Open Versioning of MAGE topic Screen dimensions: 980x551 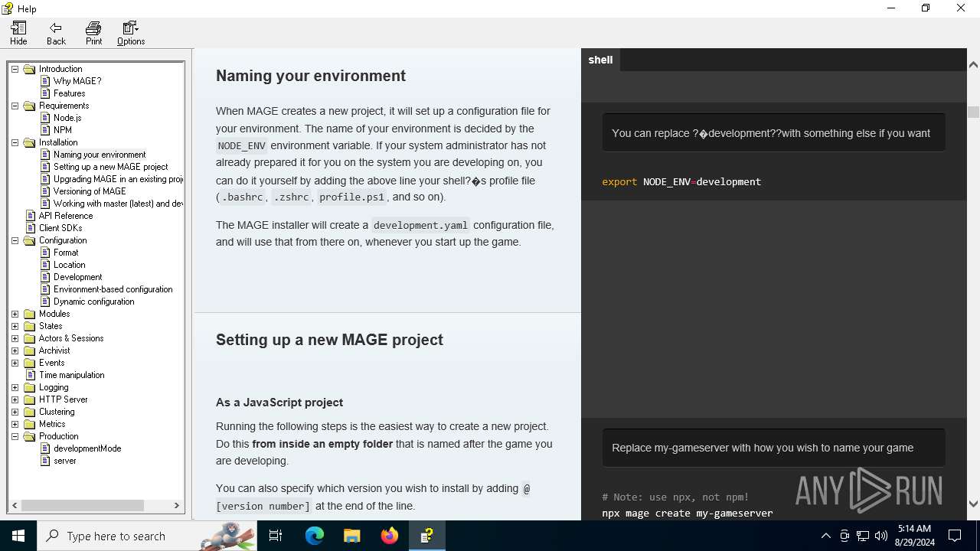pos(90,191)
